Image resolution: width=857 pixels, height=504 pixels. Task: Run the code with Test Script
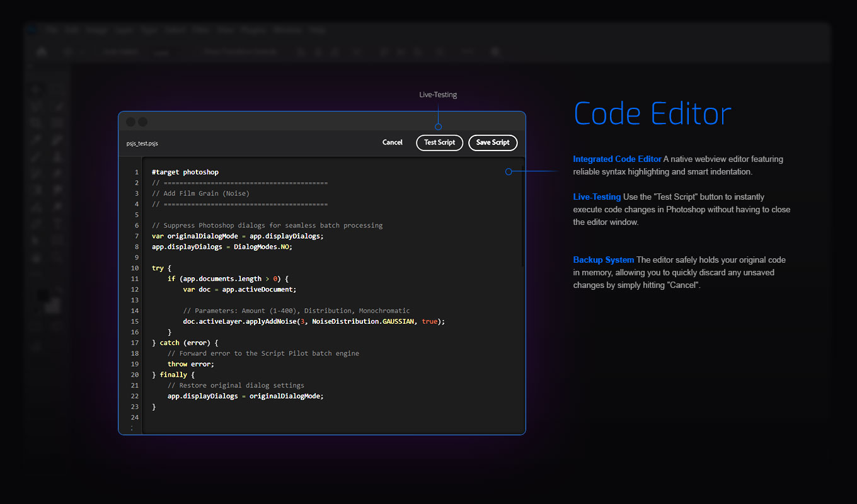[439, 142]
